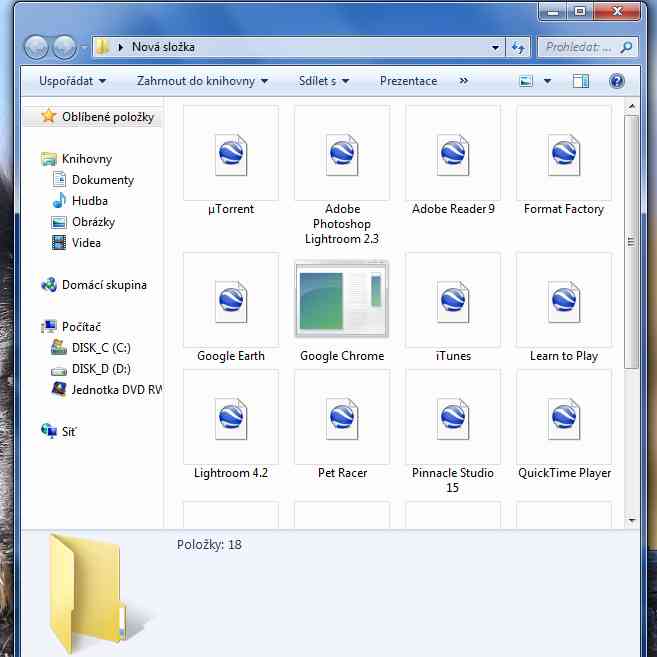The width and height of the screenshot is (657, 657).
Task: Select the Lightroom 4.2 icon
Action: [x=231, y=418]
